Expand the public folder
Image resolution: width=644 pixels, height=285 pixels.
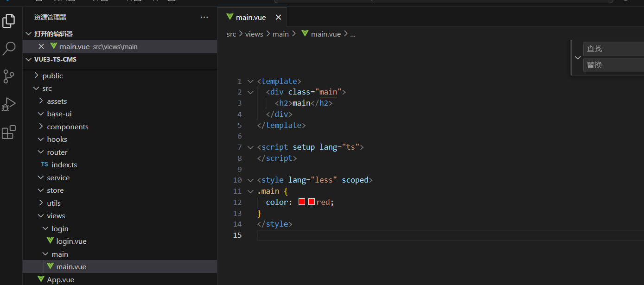pos(52,76)
